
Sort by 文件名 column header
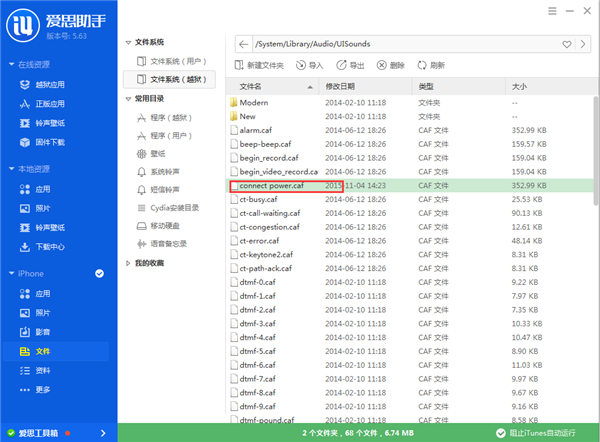point(272,86)
